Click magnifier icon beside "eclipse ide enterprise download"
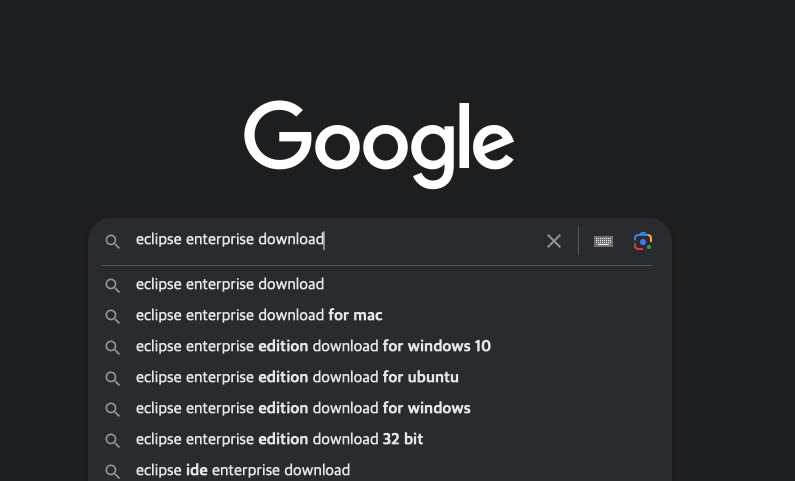The width and height of the screenshot is (795, 481). (x=113, y=471)
